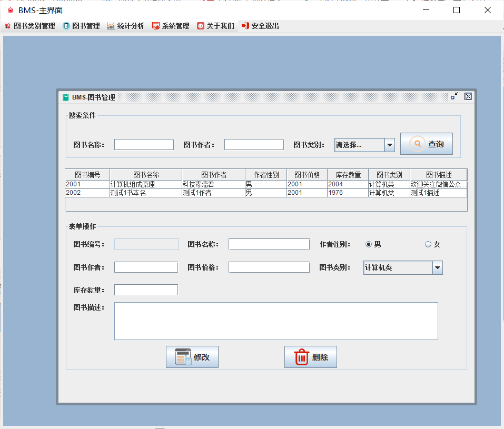The width and height of the screenshot is (504, 429).
Task: Click the 欢迎关注微信公众... description cell
Action: (x=438, y=184)
